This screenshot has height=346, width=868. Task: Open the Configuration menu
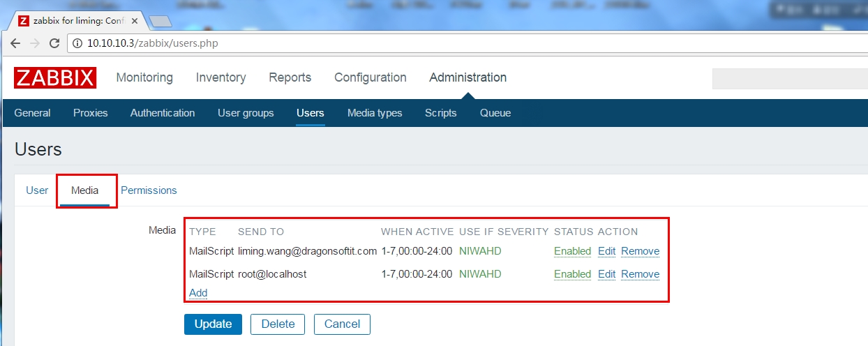[x=371, y=77]
